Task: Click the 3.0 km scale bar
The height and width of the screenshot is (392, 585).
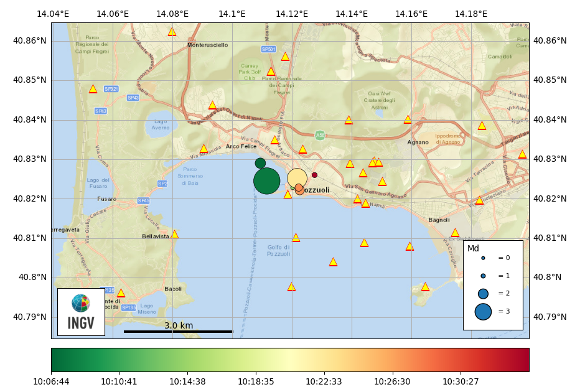Action: click(x=178, y=331)
